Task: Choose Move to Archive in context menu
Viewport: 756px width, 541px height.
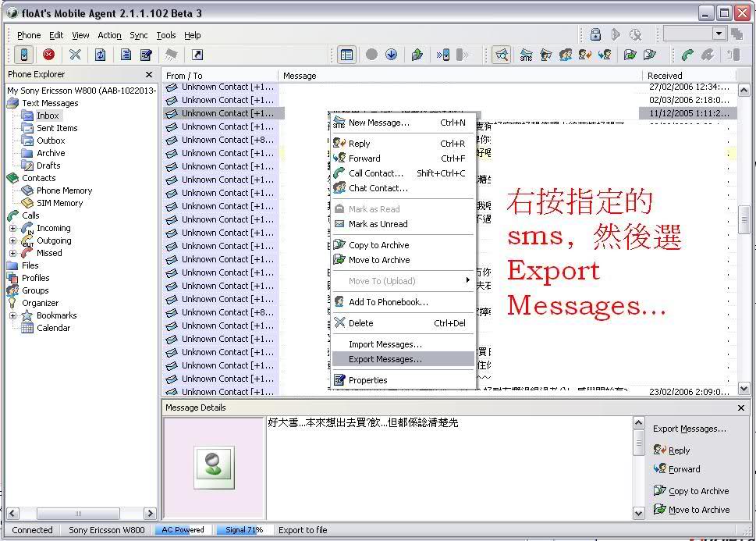Action: point(403,260)
